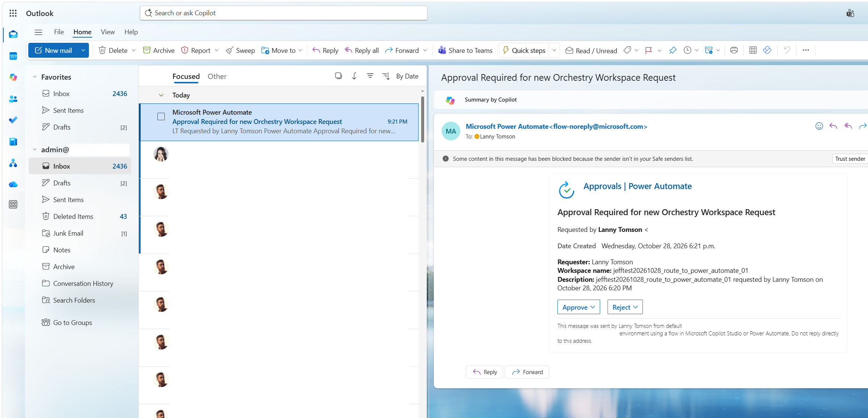
Task: Open the Approve dropdown in the email
Action: [x=579, y=307]
